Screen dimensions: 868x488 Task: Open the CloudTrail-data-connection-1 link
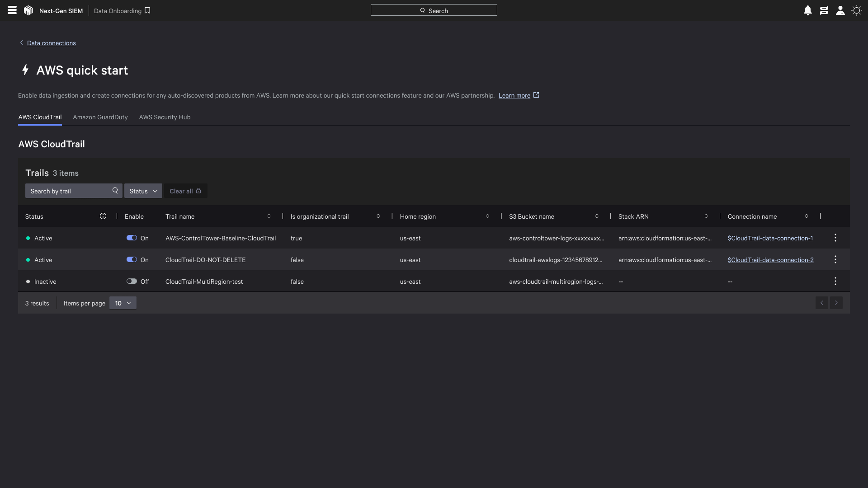point(770,238)
